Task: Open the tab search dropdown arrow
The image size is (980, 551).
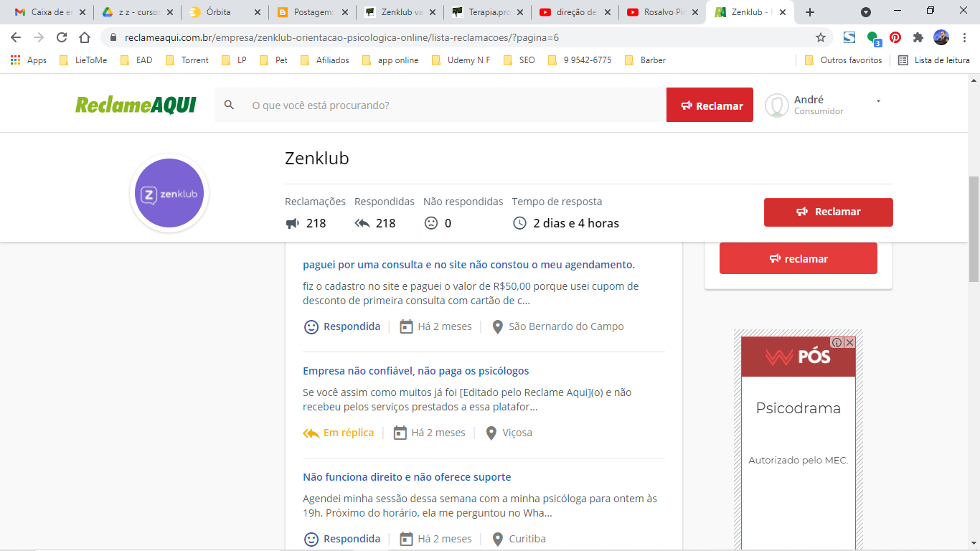Action: pos(866,12)
